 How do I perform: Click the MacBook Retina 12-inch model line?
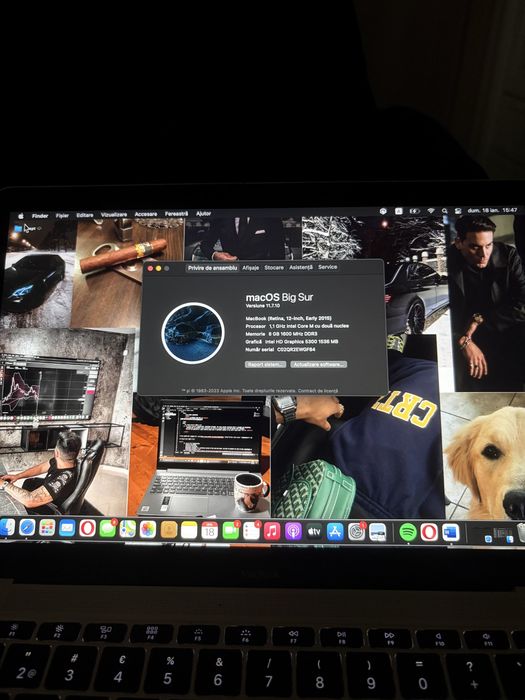point(288,318)
